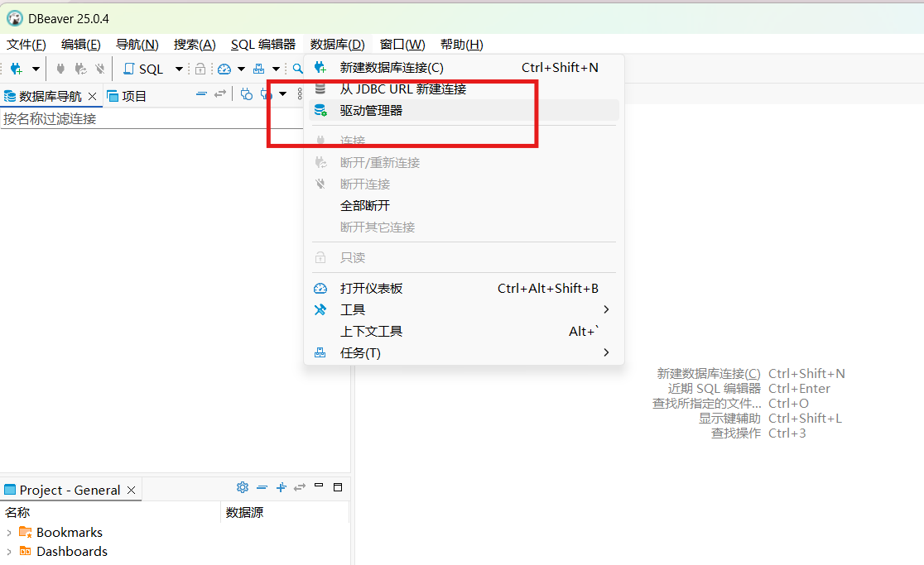924x565 pixels.
Task: Click gauge icon beside 打开仪表板
Action: [320, 289]
